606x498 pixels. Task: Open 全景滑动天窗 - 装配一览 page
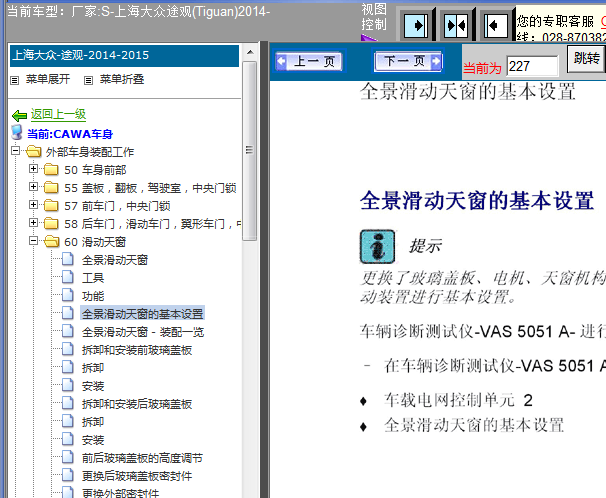point(143,332)
